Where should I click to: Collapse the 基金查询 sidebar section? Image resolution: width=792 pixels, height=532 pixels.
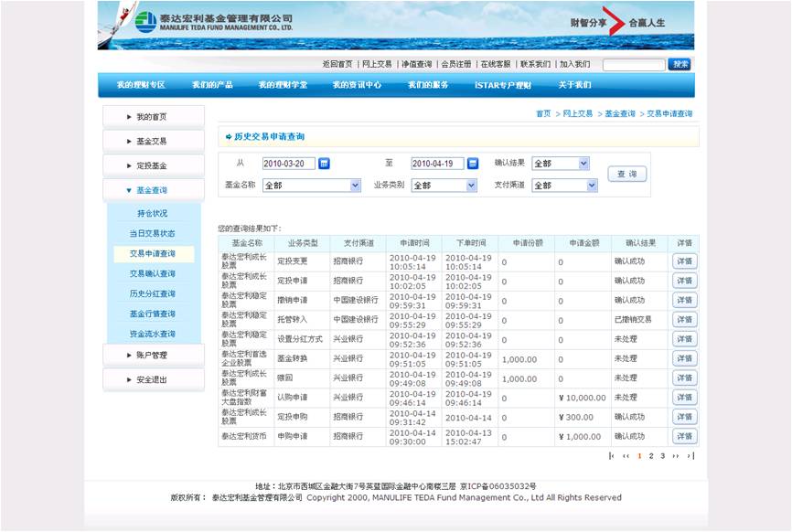point(154,190)
